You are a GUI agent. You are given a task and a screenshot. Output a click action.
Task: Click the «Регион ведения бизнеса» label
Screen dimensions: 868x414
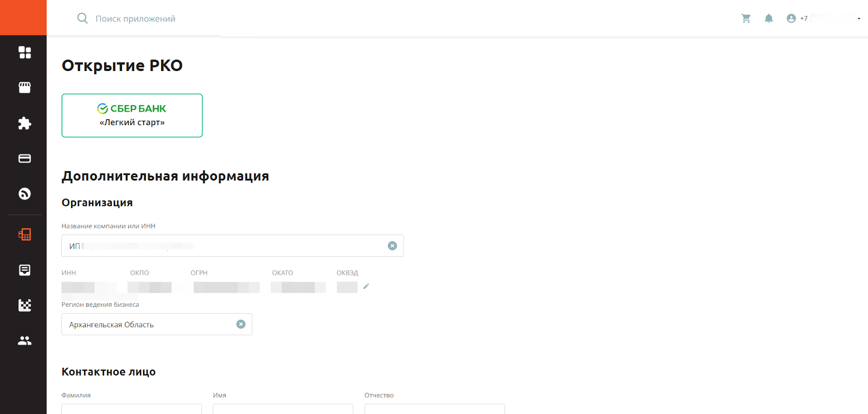pos(100,305)
